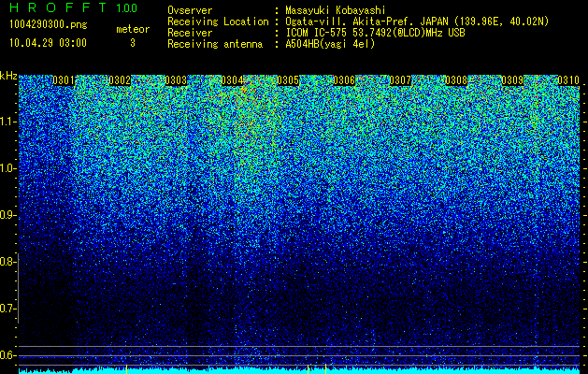Click the cyan signal level strip at bottom
This screenshot has width=588, height=374.
tap(299, 371)
